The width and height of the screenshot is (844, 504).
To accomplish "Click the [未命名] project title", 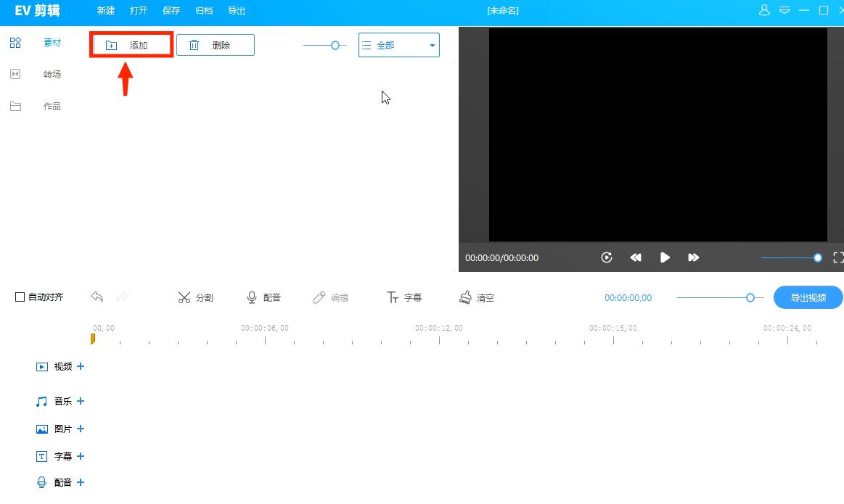I will point(503,11).
